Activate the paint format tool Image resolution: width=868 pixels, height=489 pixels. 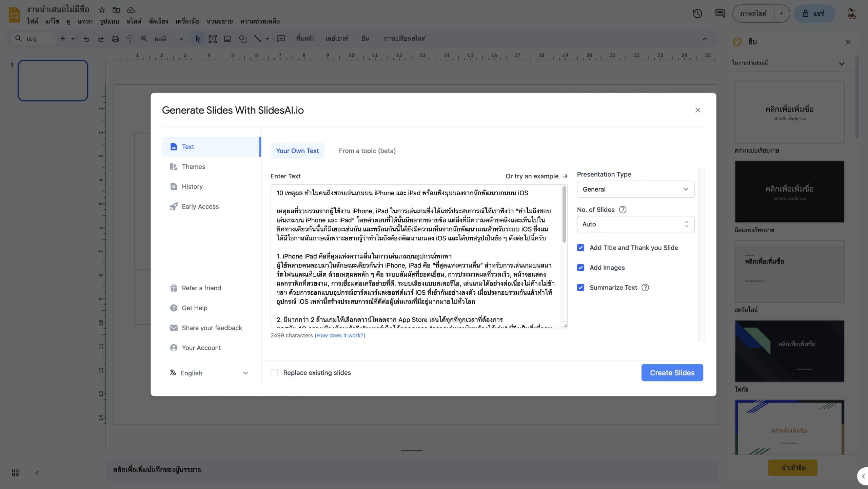[129, 38]
